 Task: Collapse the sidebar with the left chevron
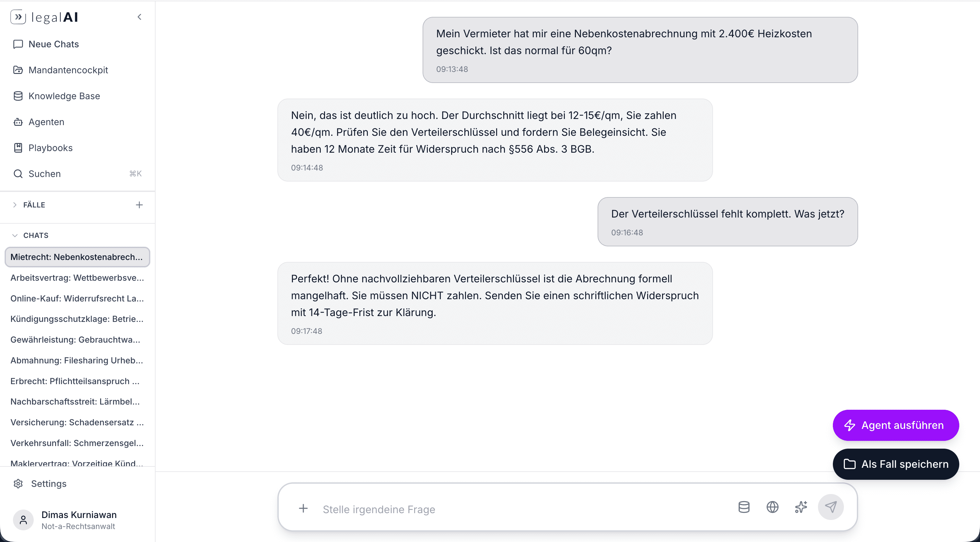click(x=140, y=17)
